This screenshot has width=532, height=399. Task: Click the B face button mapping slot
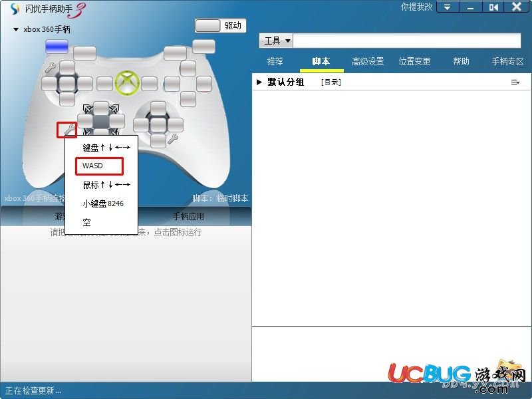204,84
